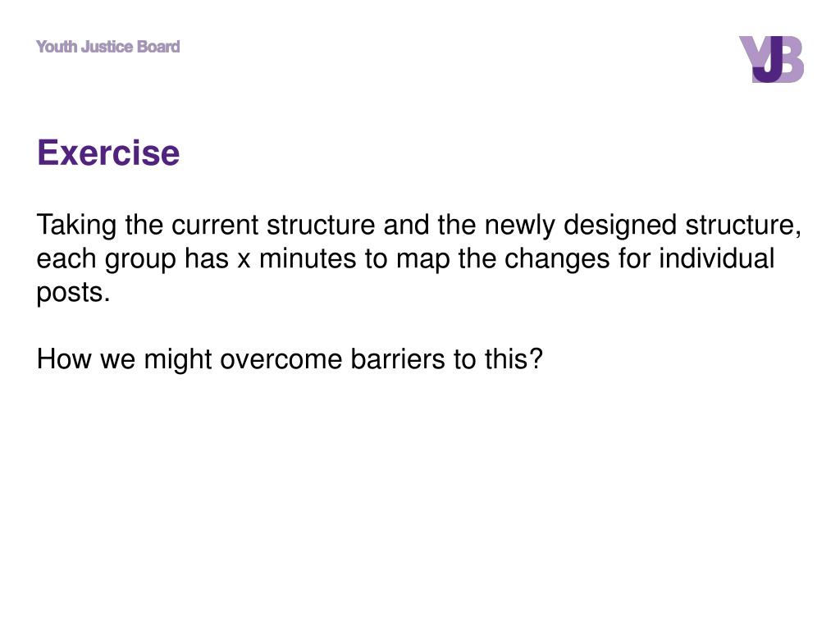The image size is (840, 630).
Task: Select the Youth Justice Board header text
Action: click(x=108, y=47)
